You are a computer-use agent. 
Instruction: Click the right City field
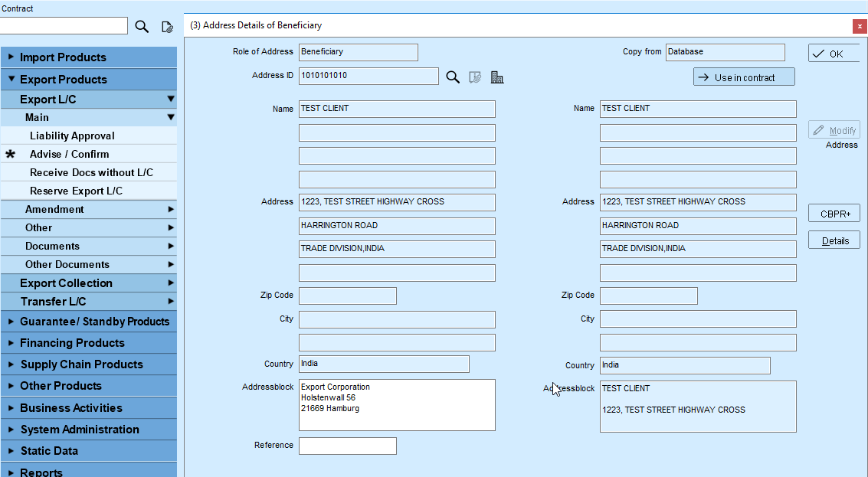698,319
